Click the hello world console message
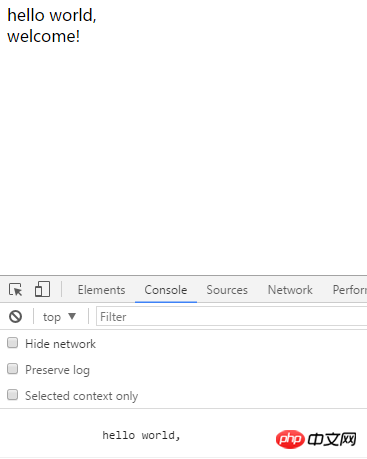The width and height of the screenshot is (367, 459). 141,435
